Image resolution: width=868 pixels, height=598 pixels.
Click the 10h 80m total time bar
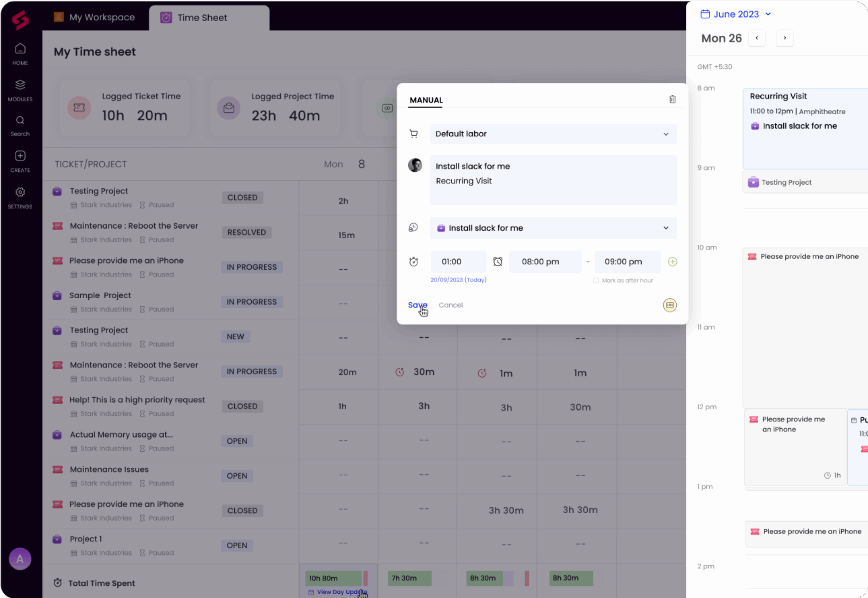click(x=333, y=578)
